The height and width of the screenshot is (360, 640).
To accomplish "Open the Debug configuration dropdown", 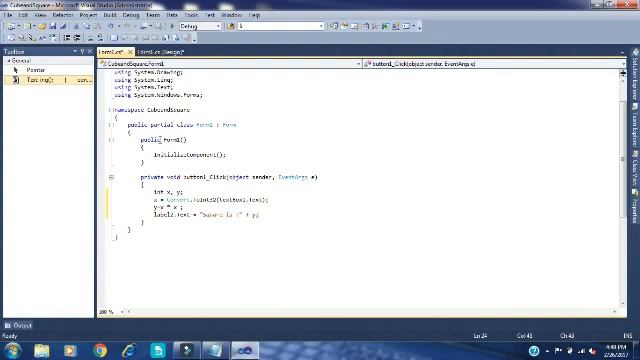I will pyautogui.click(x=218, y=26).
